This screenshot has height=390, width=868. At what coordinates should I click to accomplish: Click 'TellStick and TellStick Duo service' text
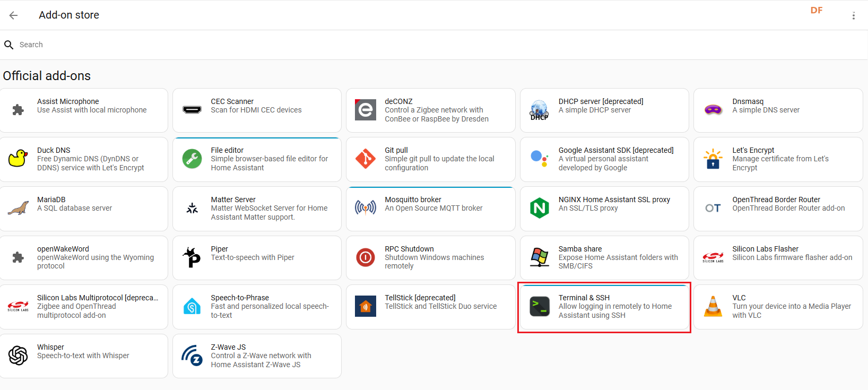441,306
